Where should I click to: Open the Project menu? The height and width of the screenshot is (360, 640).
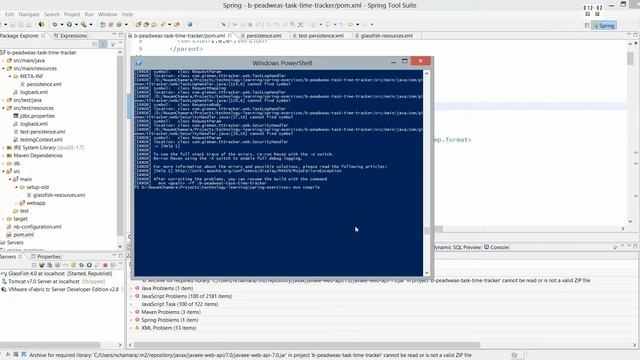pyautogui.click(x=72, y=14)
